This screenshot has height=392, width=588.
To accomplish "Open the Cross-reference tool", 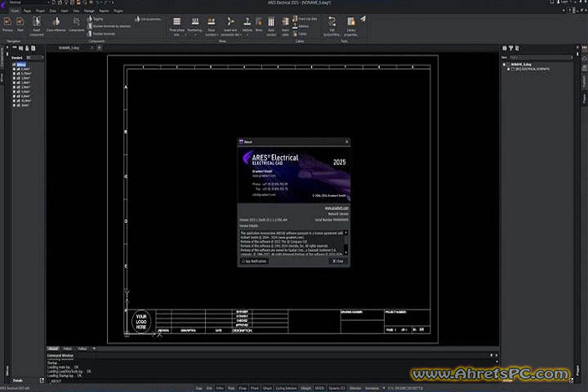I will [x=56, y=24].
